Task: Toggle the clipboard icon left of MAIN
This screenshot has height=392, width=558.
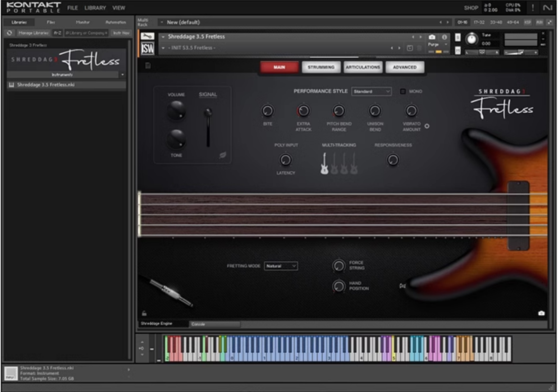Action: click(x=148, y=66)
